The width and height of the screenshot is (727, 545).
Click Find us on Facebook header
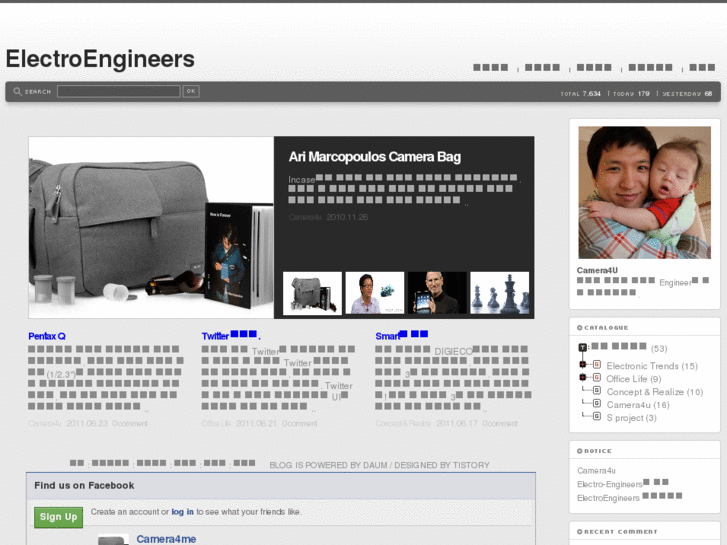coord(84,486)
